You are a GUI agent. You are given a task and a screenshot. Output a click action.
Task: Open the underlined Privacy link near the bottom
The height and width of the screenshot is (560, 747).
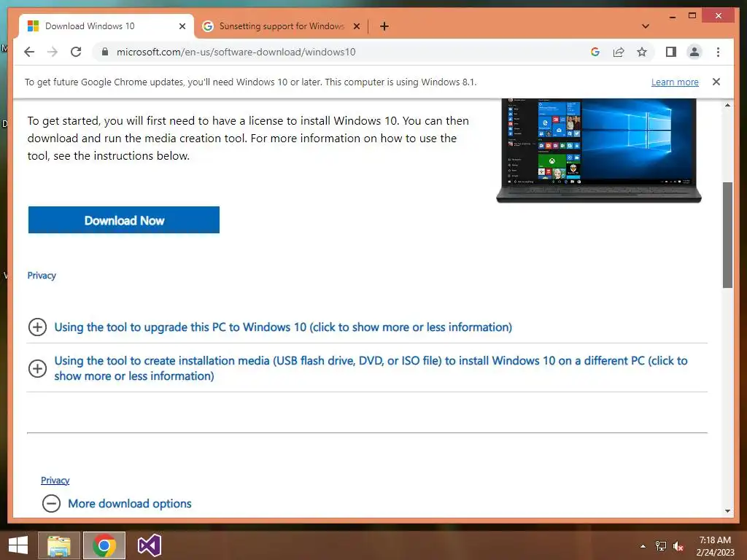tap(55, 480)
